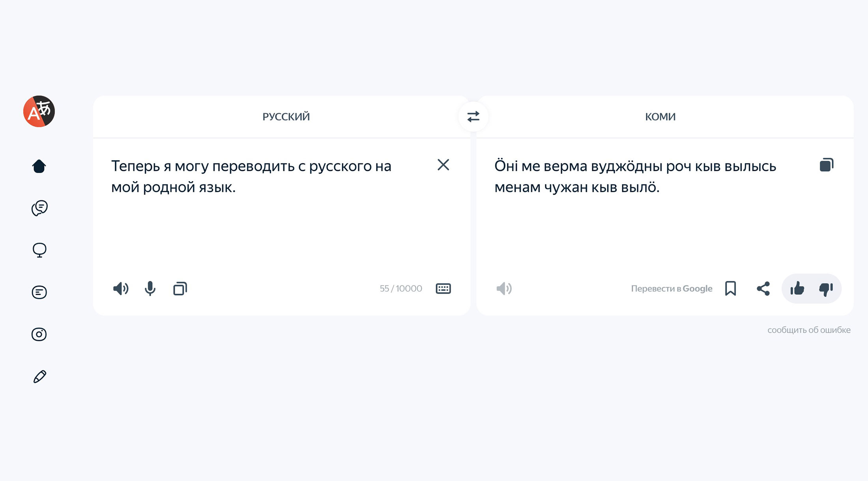This screenshot has height=481, width=868.
Task: Open Перевести в Google link
Action: tap(672, 288)
